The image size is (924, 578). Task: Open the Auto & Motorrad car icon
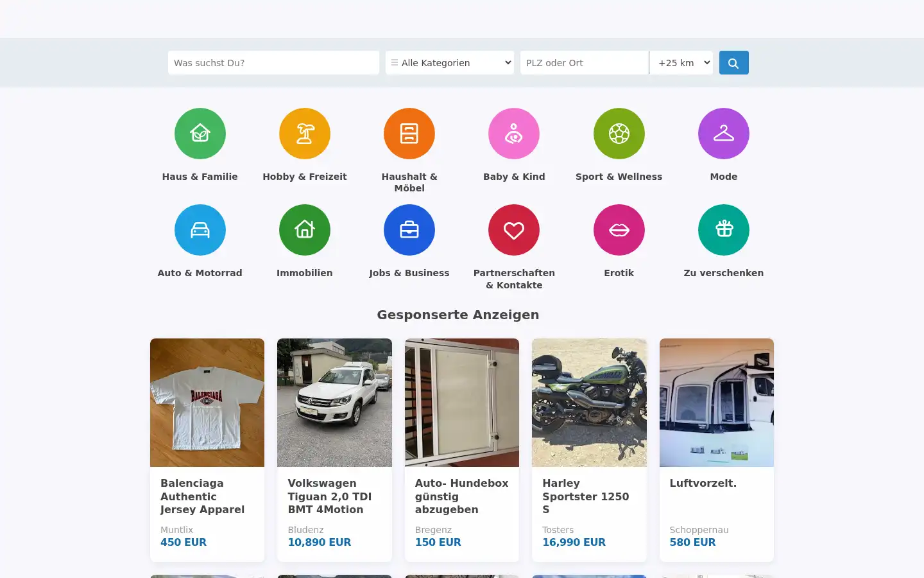200,230
